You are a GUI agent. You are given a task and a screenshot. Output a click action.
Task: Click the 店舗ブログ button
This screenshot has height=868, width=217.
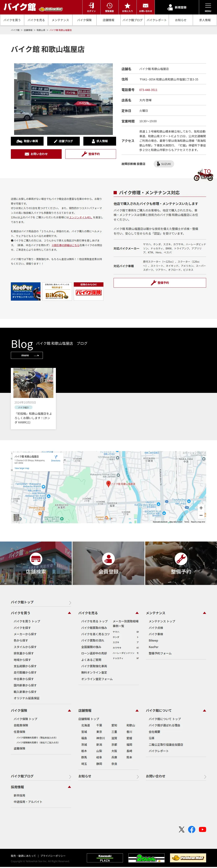click(x=63, y=141)
